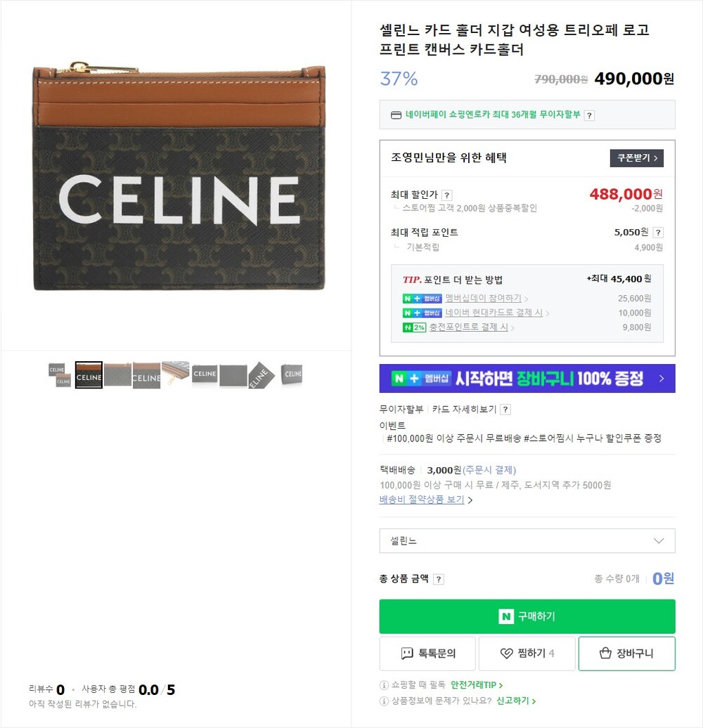Open the 안전거래TIP link
Viewport: 703px width, 728px height.
pos(477,685)
